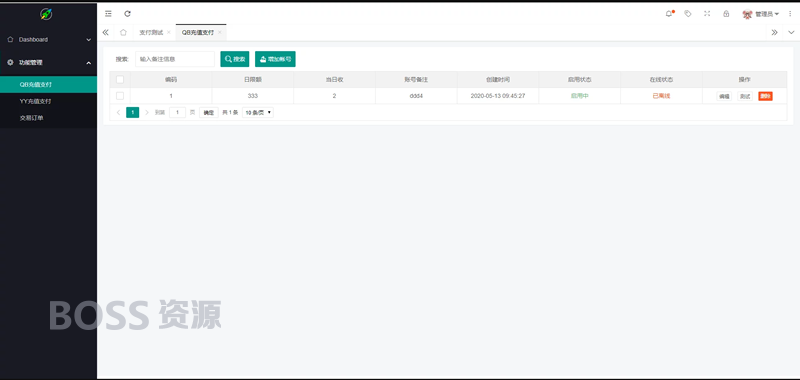This screenshot has height=380, width=800.
Task: Lock the screen with the padlock icon
Action: 726,14
